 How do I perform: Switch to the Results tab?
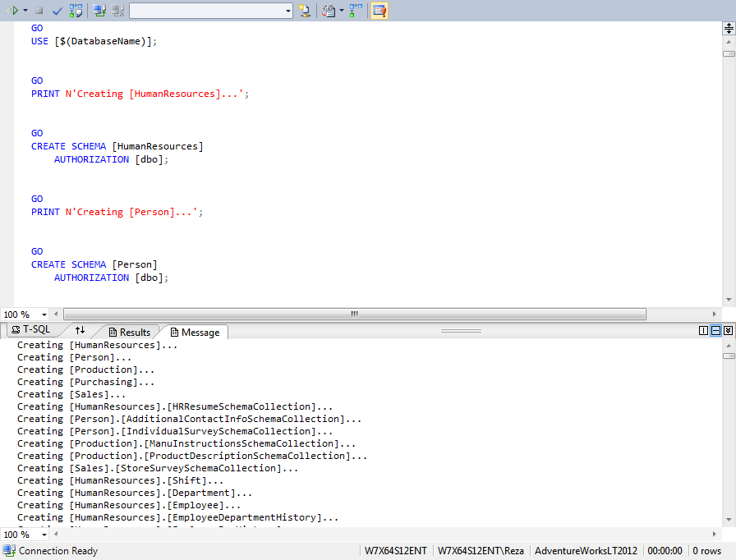point(130,331)
